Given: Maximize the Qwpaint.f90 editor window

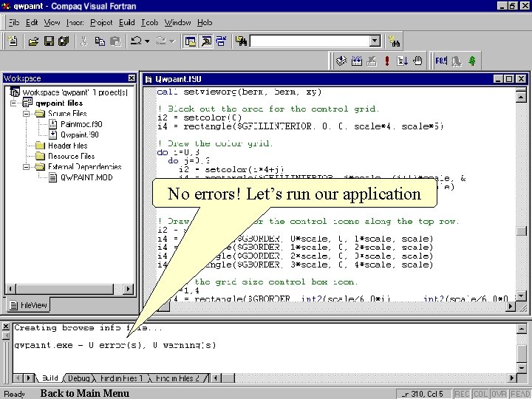Looking at the screenshot, I should tap(508, 79).
